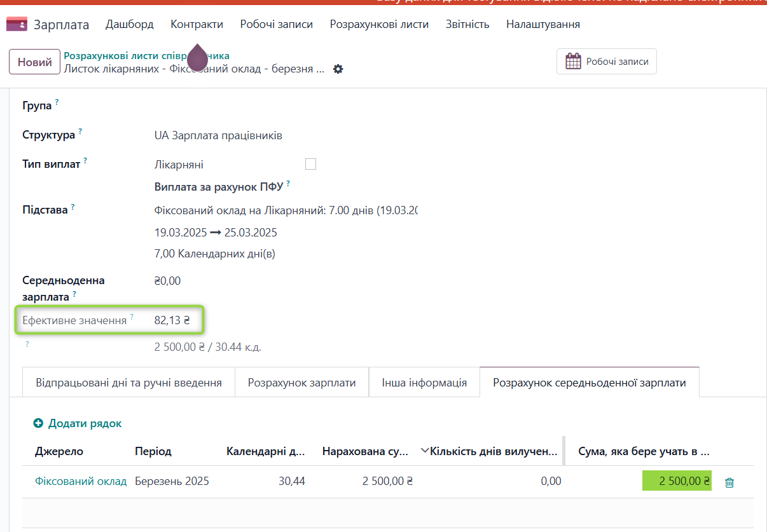The height and width of the screenshot is (532, 767).
Task: Open the Структура field UA Зарплата працівників
Action: click(x=218, y=135)
